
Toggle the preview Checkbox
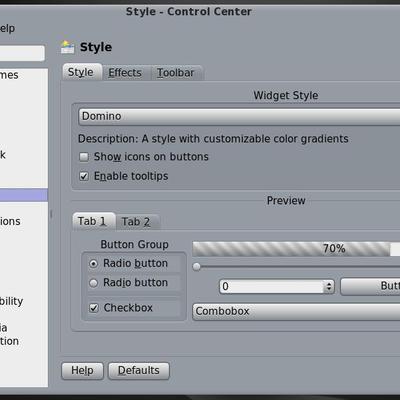(x=94, y=308)
